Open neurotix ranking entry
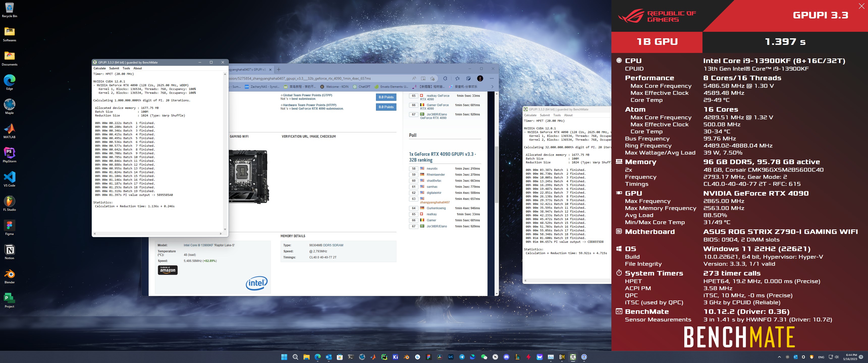Image resolution: width=868 pixels, height=363 pixels. 432,169
